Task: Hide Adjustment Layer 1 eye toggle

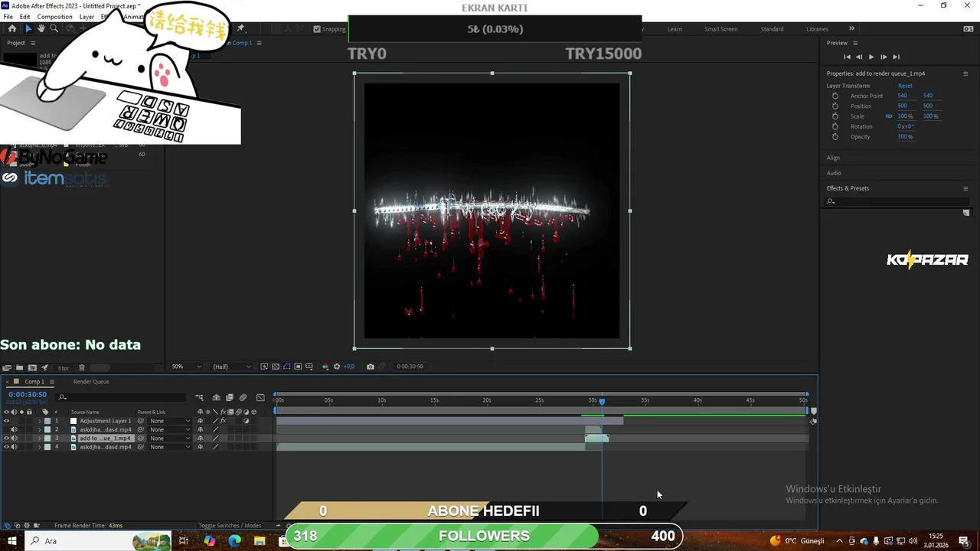Action: [x=6, y=421]
